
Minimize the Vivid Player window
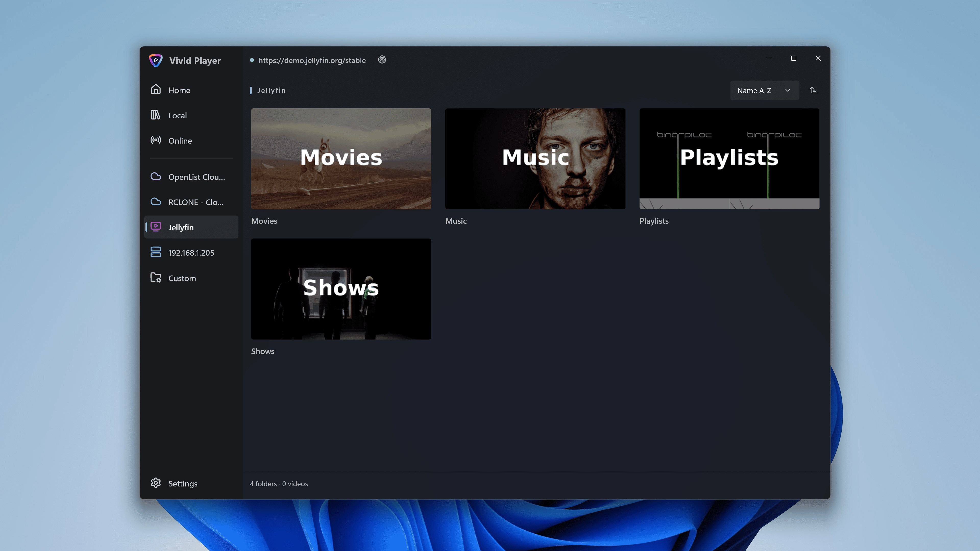(769, 58)
